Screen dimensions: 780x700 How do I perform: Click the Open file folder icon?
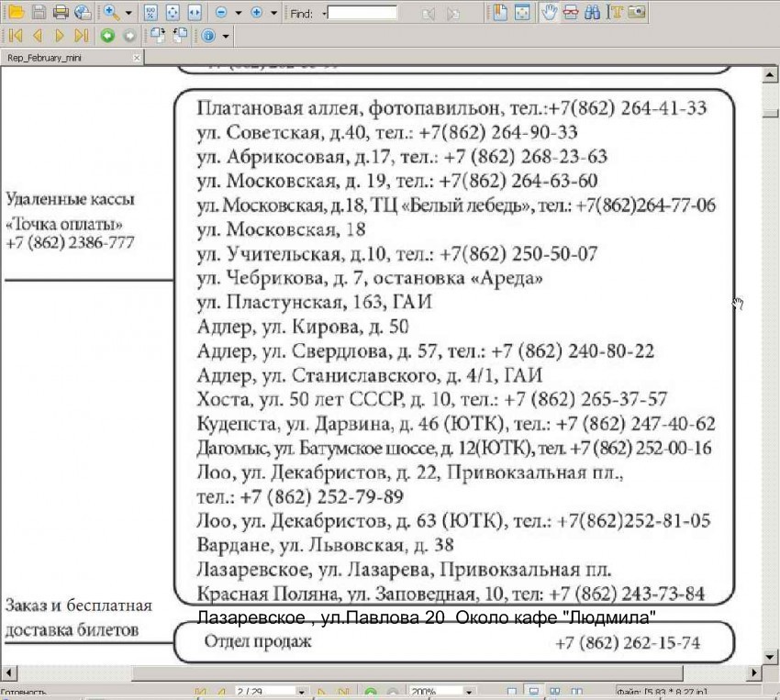[16, 13]
